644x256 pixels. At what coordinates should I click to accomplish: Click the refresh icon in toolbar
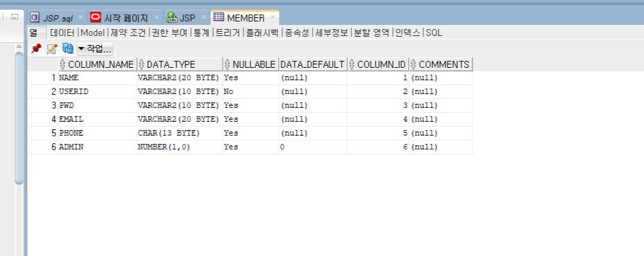[x=67, y=48]
